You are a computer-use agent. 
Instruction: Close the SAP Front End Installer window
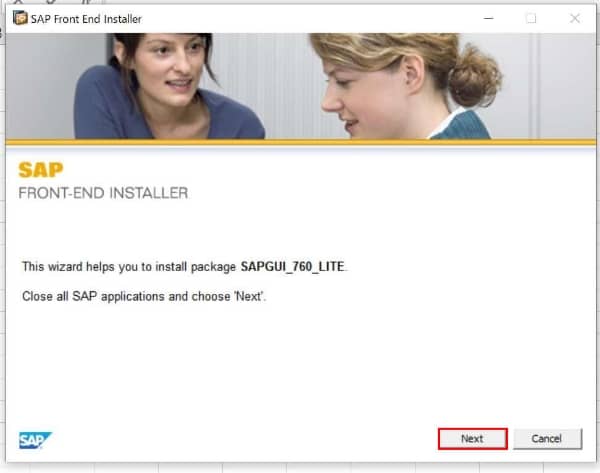coord(575,18)
